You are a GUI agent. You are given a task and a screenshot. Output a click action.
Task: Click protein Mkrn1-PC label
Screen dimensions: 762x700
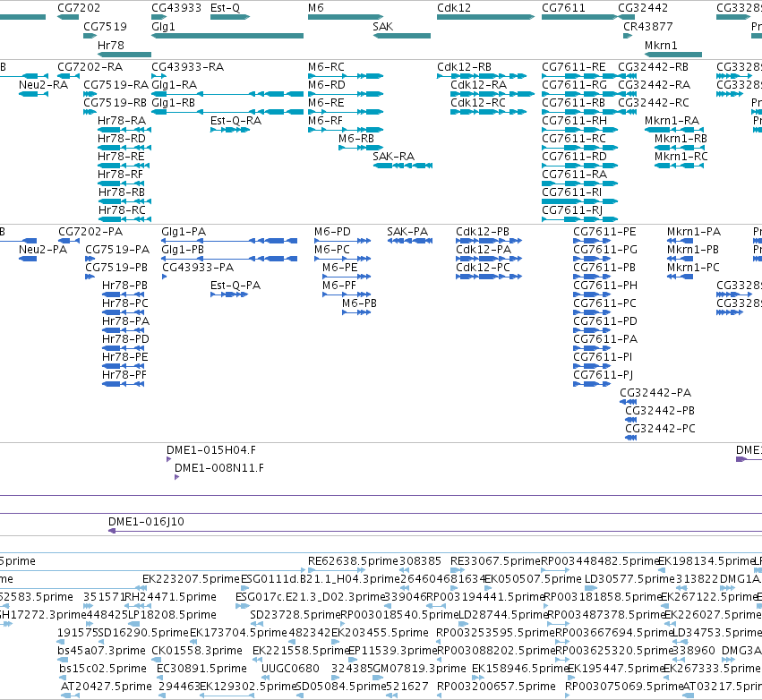pos(693,268)
